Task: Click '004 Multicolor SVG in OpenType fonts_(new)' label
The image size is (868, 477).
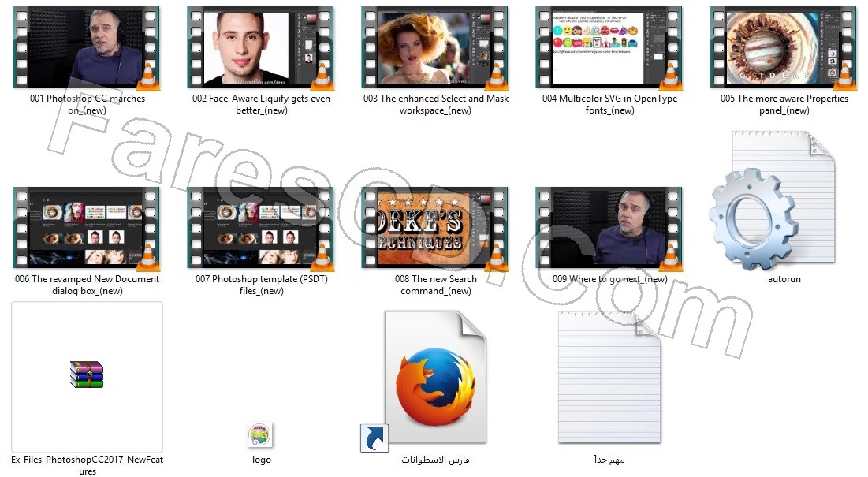Action: (x=609, y=104)
